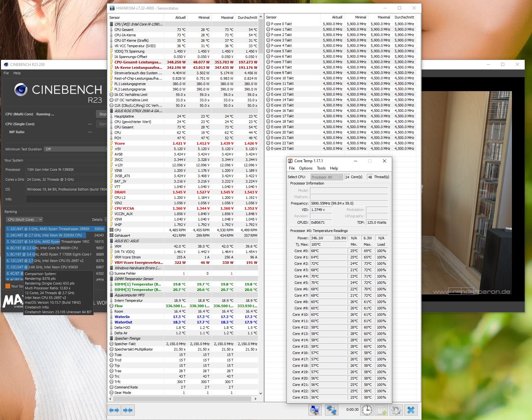This screenshot has width=532, height=420.
Task: Select the WaterOut sensor row
Action: point(183,322)
